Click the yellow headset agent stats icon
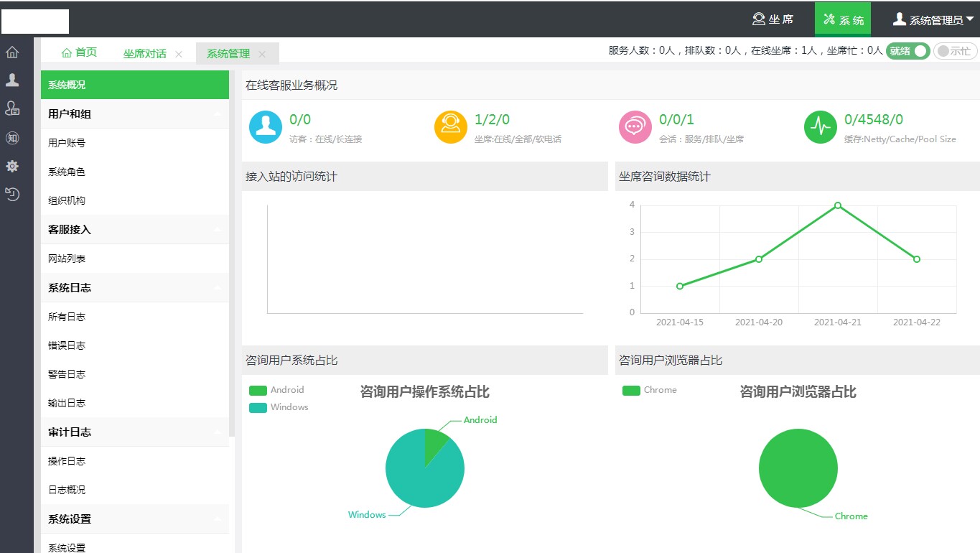The image size is (980, 553). tap(451, 127)
